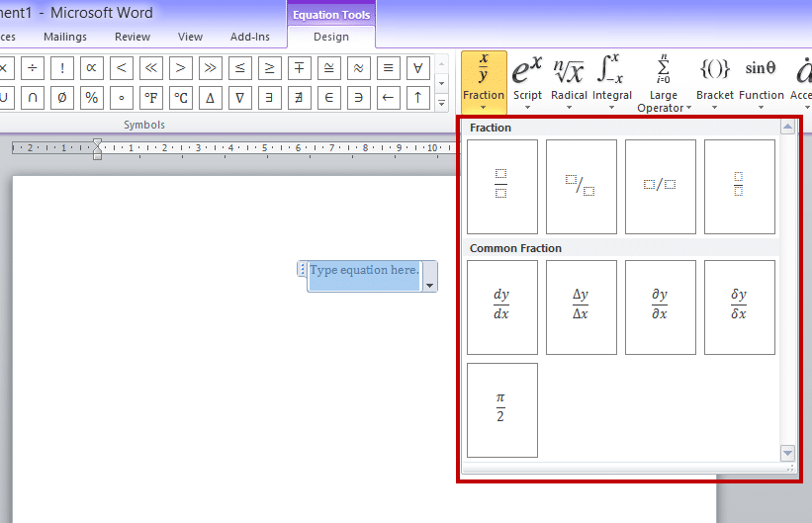Pick the linear fraction template
This screenshot has height=523, width=812.
[660, 186]
